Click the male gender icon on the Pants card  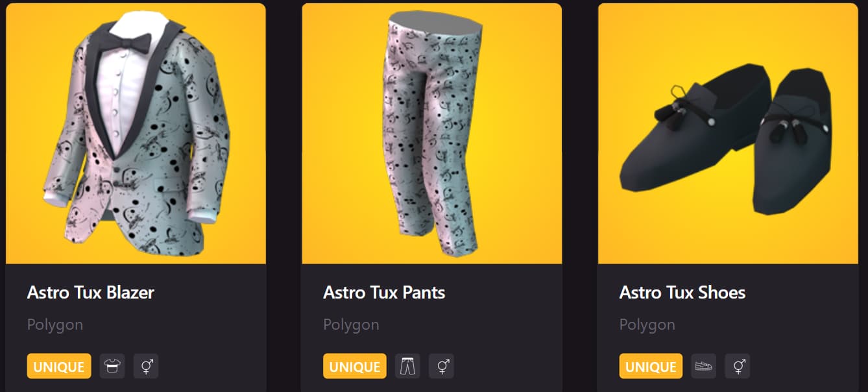click(x=442, y=366)
